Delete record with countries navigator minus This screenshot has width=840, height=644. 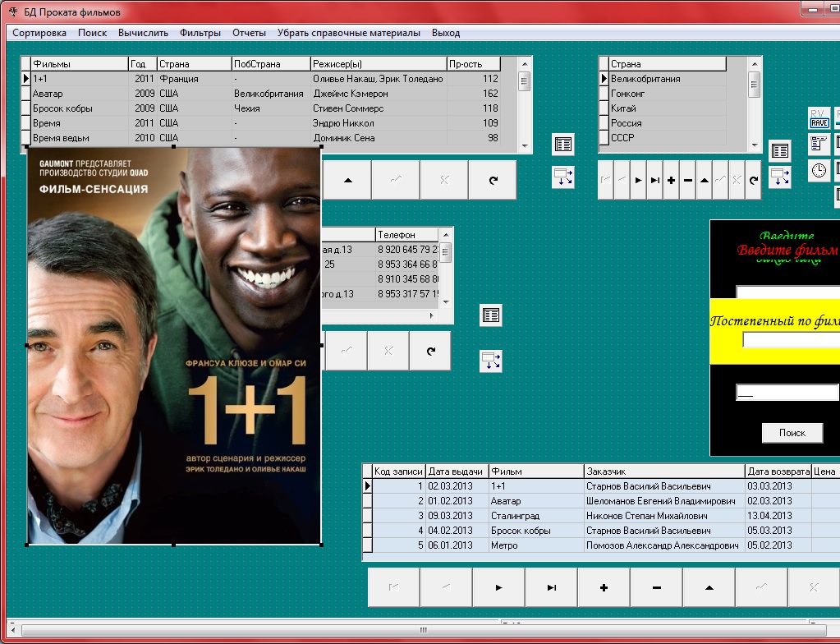click(688, 181)
